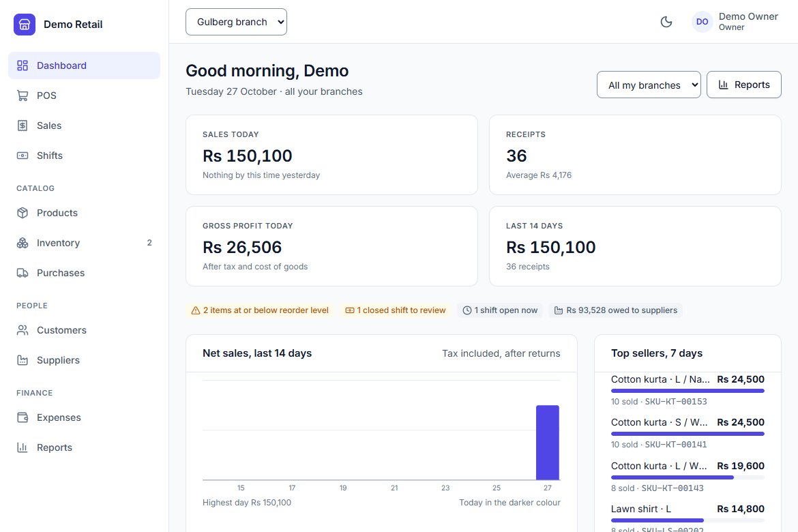Click the Sales Today card showing Rs 150,100
798x532 pixels.
[332, 155]
